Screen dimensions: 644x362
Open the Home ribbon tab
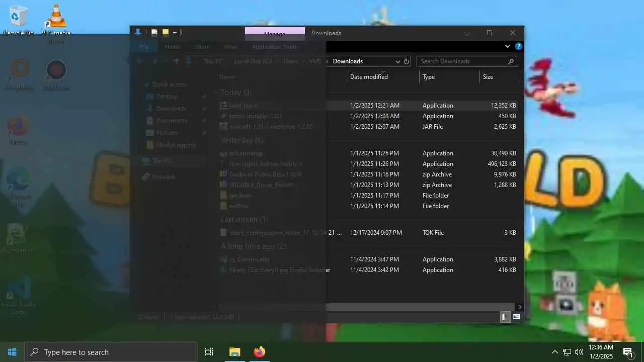[173, 47]
